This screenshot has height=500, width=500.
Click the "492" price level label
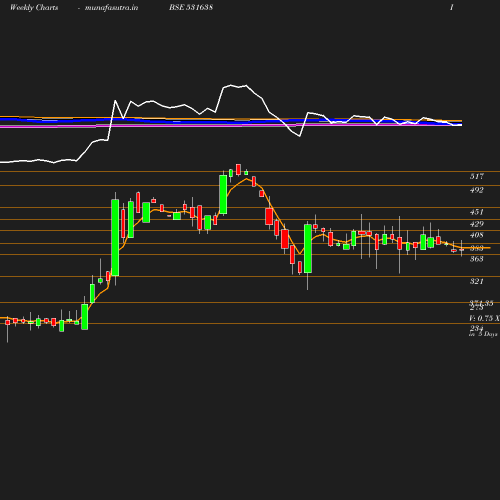click(476, 190)
